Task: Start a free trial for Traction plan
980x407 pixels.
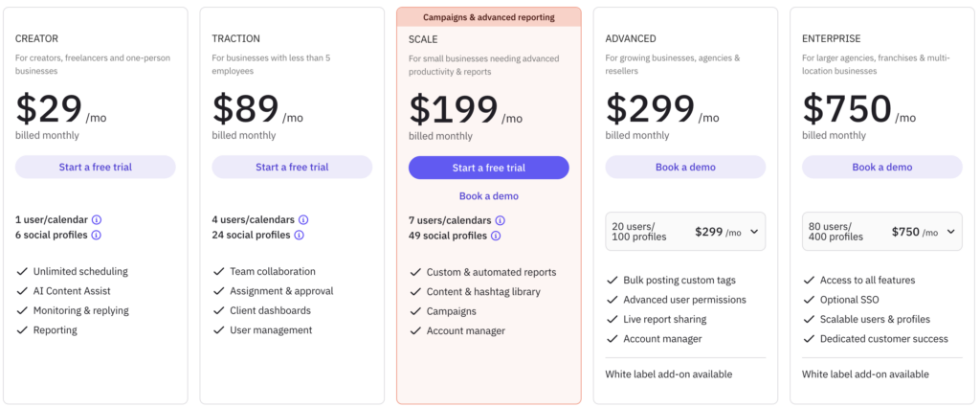Action: [292, 167]
